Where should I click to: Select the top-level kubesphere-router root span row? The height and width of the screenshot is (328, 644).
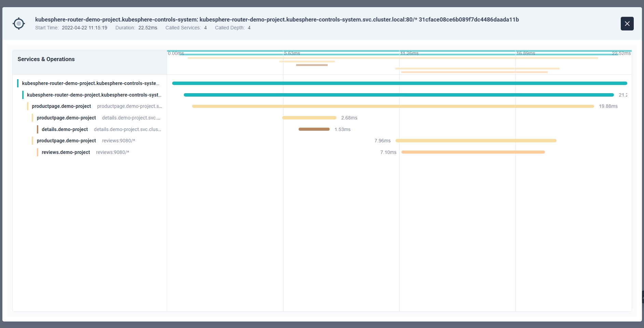pos(91,83)
